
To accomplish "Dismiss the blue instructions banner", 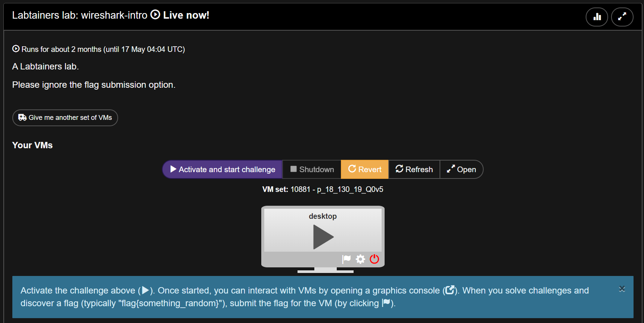I will click(622, 289).
